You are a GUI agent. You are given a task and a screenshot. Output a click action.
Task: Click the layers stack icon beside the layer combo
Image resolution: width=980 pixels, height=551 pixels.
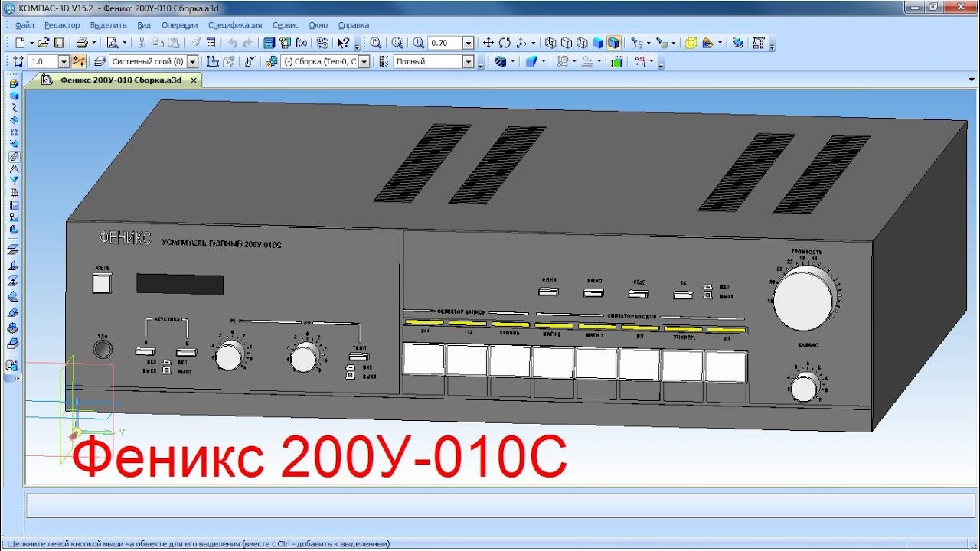click(x=99, y=62)
